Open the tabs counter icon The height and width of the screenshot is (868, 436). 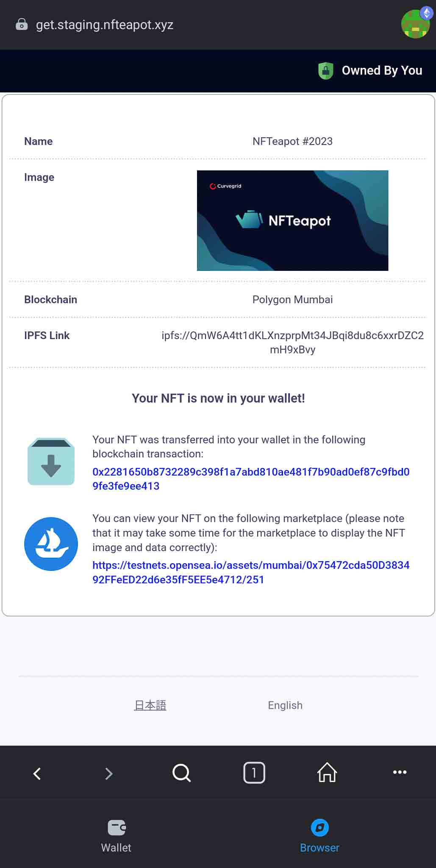coord(254,773)
